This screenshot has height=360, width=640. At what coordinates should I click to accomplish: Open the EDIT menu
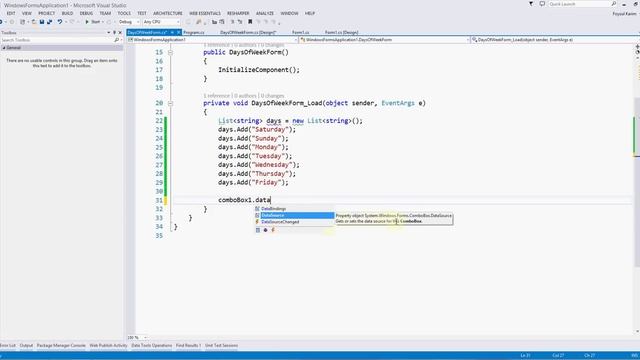click(x=11, y=13)
